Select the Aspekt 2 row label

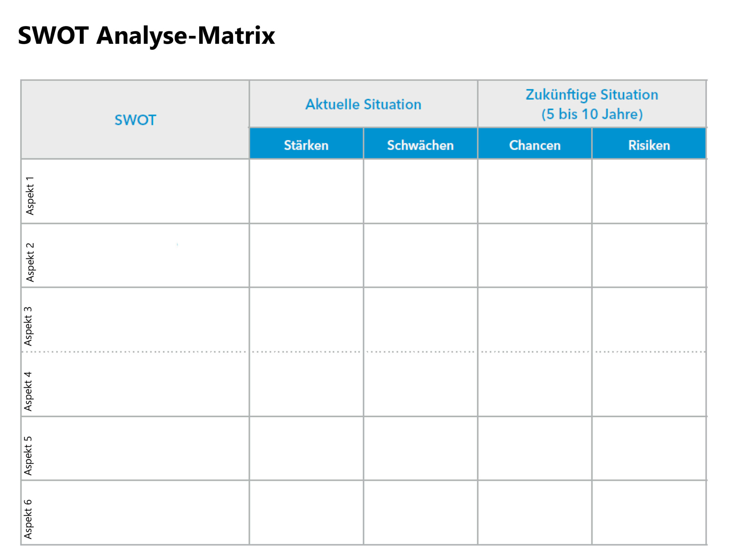point(30,262)
